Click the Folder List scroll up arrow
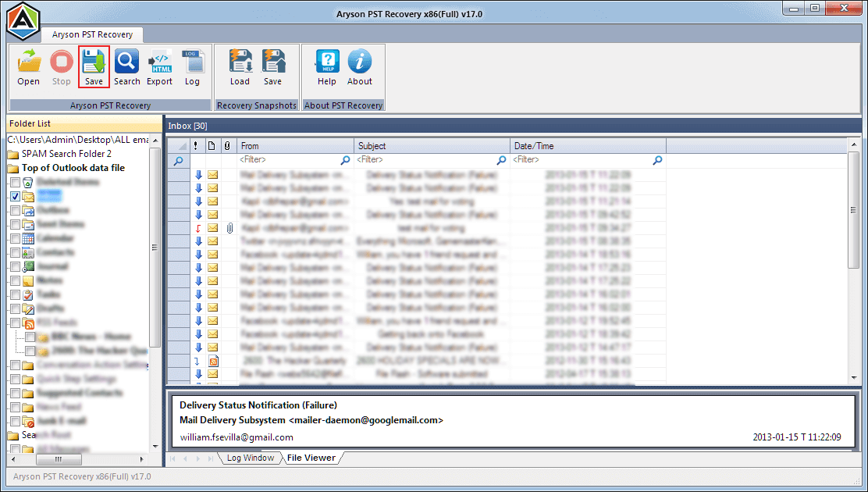Image resolution: width=868 pixels, height=492 pixels. pyautogui.click(x=155, y=141)
